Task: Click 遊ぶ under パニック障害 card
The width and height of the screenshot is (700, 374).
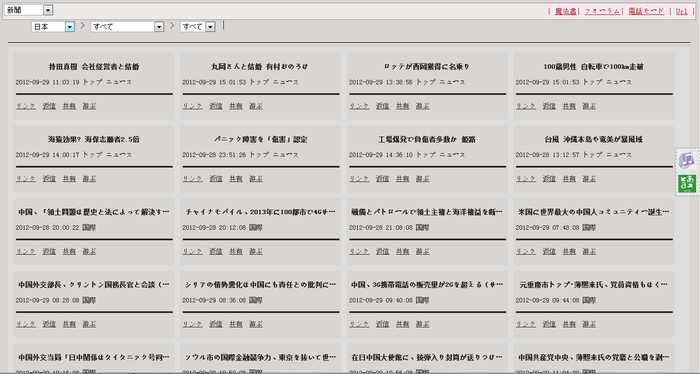Action: click(x=256, y=179)
